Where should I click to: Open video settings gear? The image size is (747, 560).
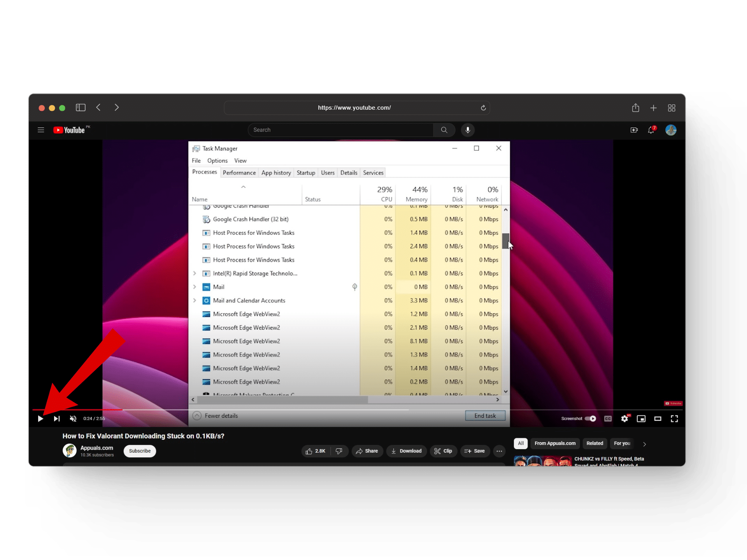coord(624,418)
